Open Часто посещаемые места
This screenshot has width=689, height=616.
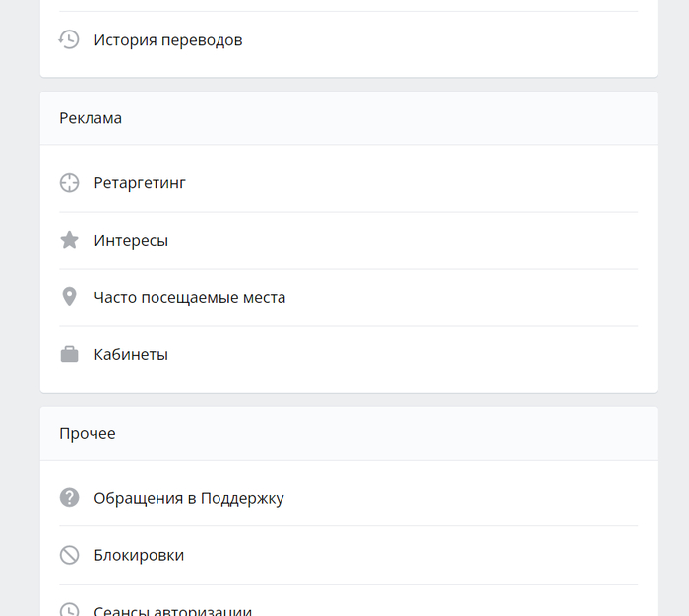pyautogui.click(x=189, y=297)
